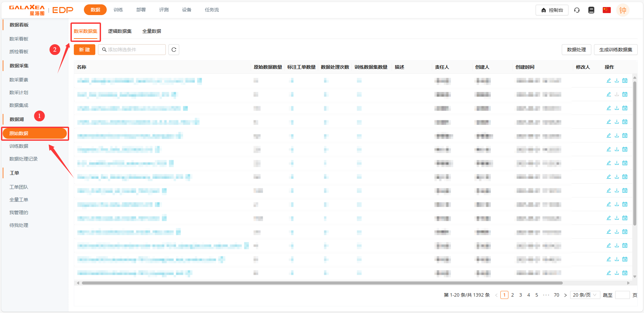Screen dimensions: 644x313
Task: Click the refresh icon beside the filter box
Action: (174, 50)
